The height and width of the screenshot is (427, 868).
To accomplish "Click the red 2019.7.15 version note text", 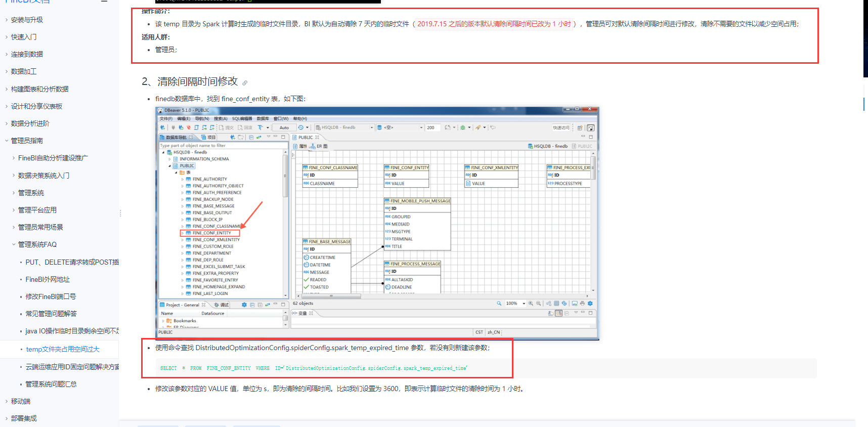I will coord(495,24).
